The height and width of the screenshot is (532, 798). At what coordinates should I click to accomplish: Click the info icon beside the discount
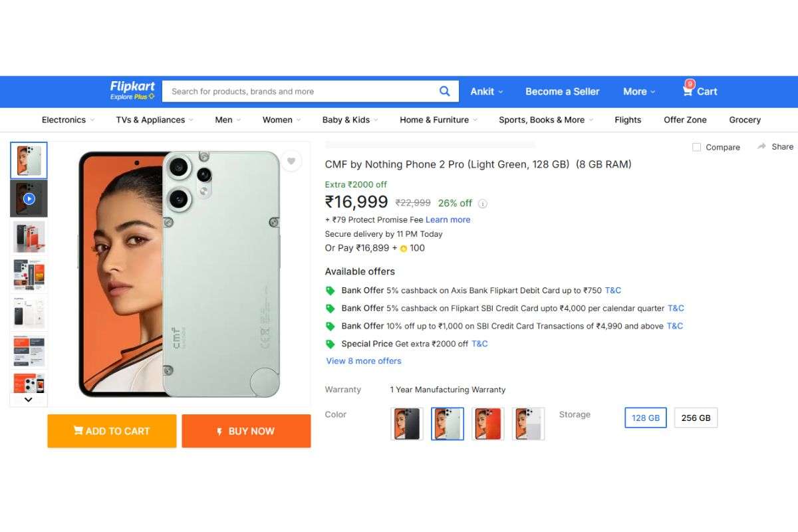[x=483, y=203]
